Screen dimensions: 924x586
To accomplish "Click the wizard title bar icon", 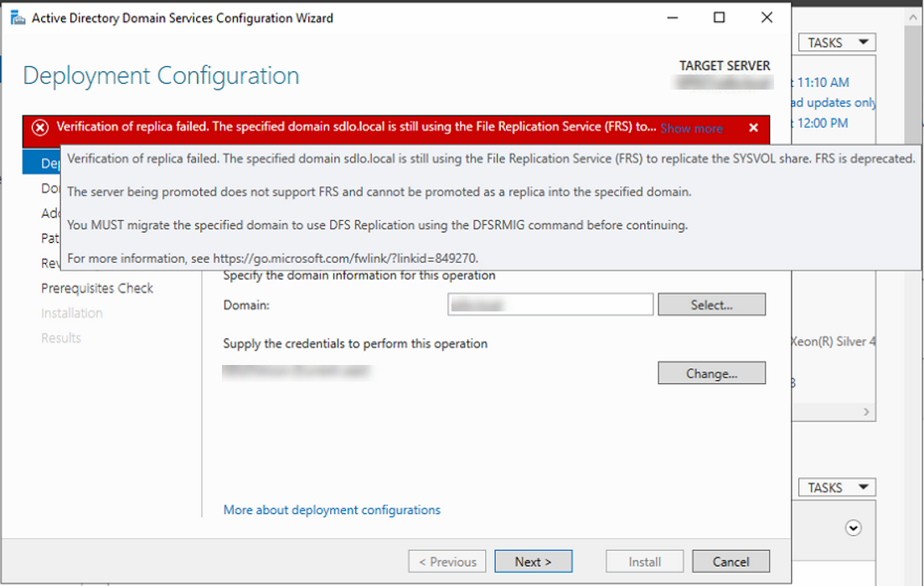I will click(18, 18).
